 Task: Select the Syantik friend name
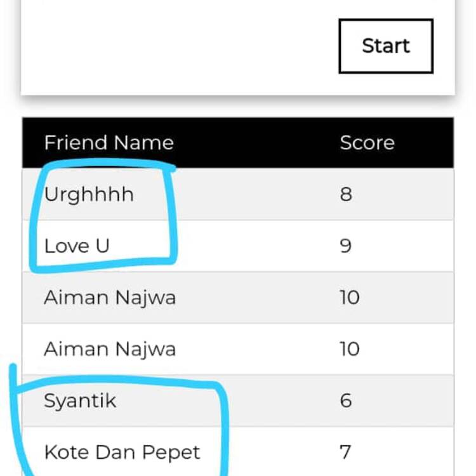80,401
